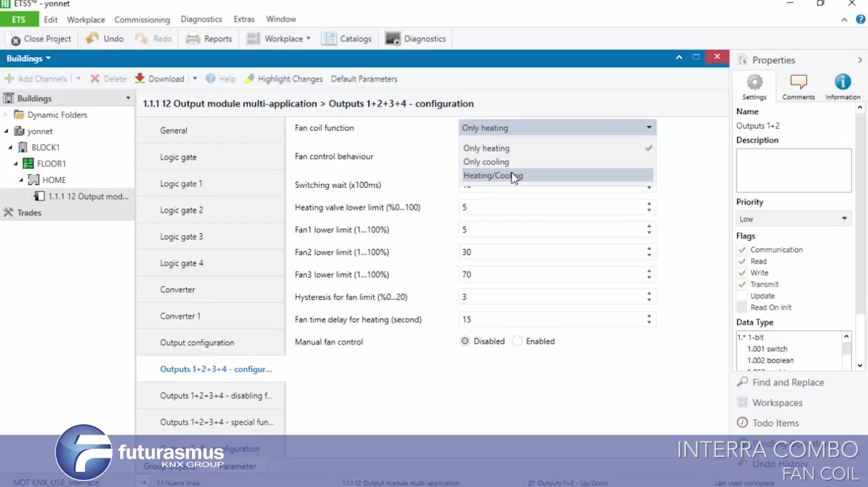Click the Settings gear icon in Properties
The width and height of the screenshot is (868, 487).
coord(754,83)
